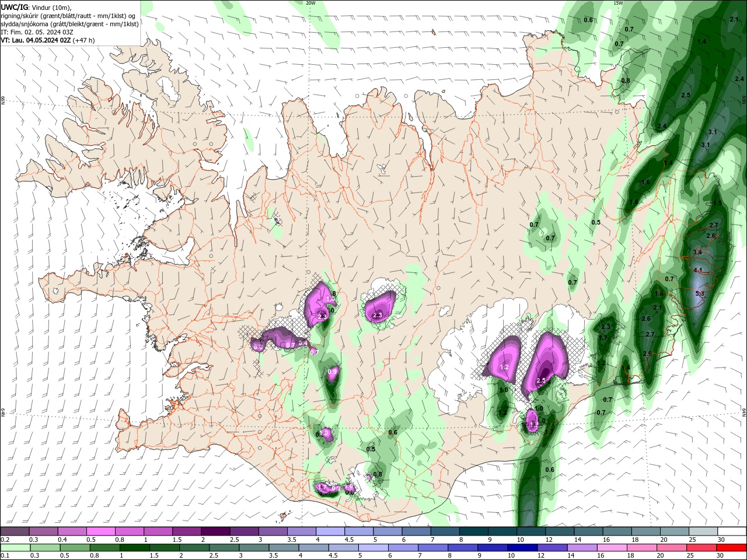
Task: Select the bright pink snow swatch from 0.5 to 0.8
Action: 101,531
